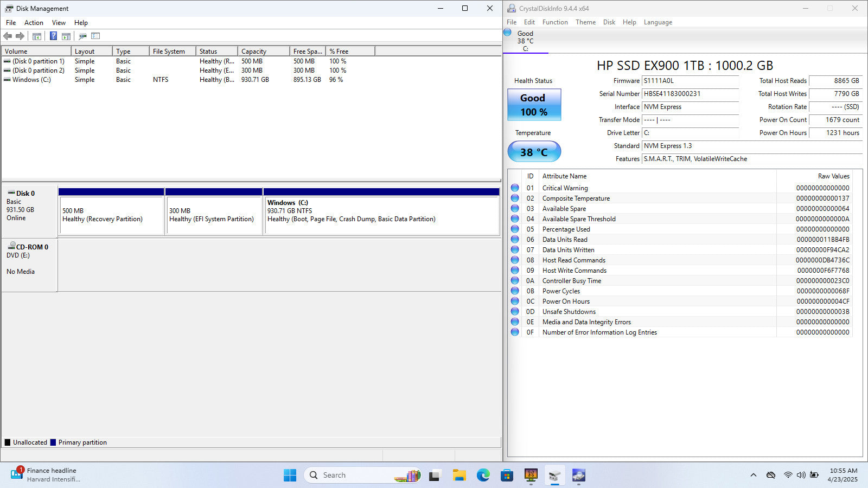Click the Rescan/Connect disk toolbar icon
868x488 pixels.
click(82, 36)
